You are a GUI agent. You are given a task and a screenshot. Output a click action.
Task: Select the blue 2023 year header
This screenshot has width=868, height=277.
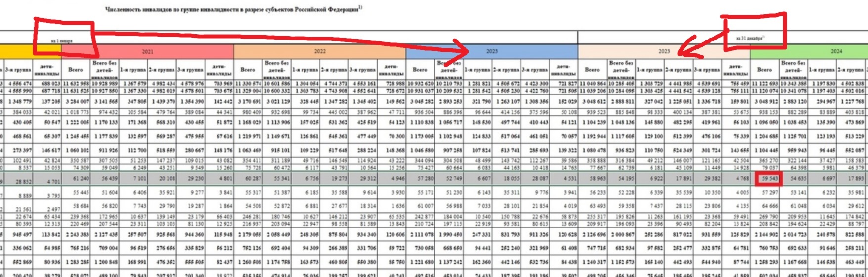click(x=492, y=51)
